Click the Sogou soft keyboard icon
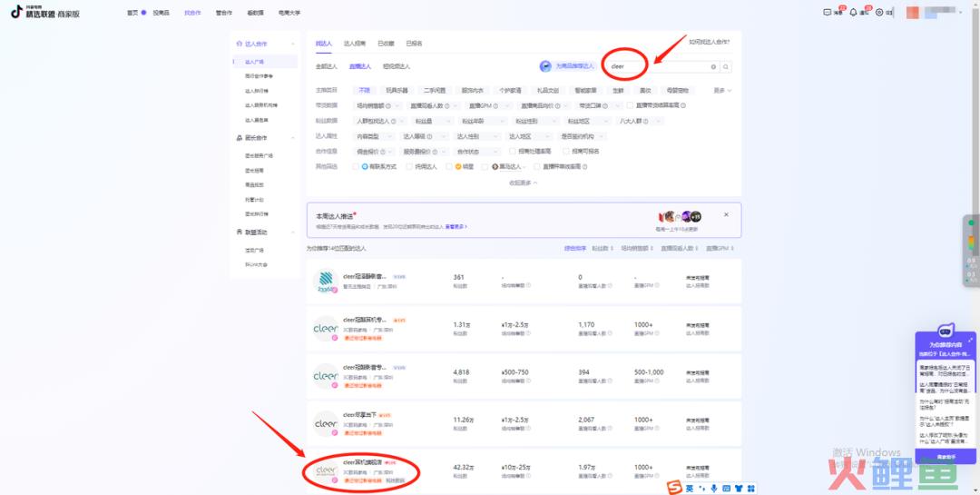Viewport: 980px width, 495px height. click(x=726, y=488)
